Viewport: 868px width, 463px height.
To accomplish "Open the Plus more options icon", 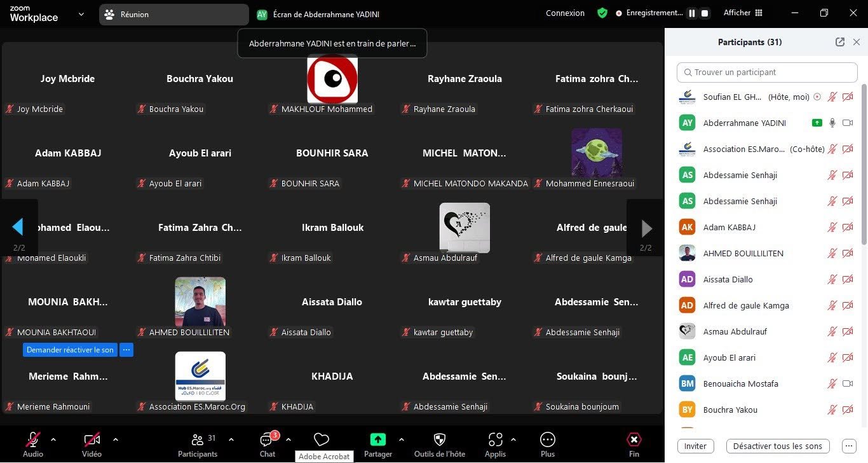I will [548, 439].
